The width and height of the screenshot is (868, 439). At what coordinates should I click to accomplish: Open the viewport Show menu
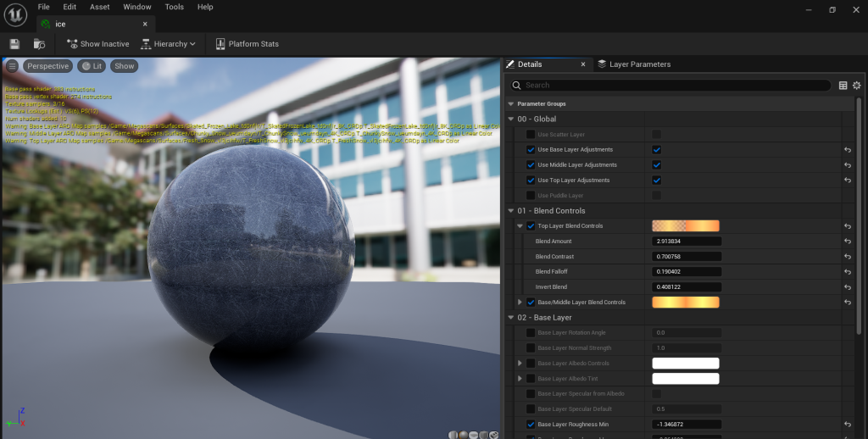(x=124, y=66)
